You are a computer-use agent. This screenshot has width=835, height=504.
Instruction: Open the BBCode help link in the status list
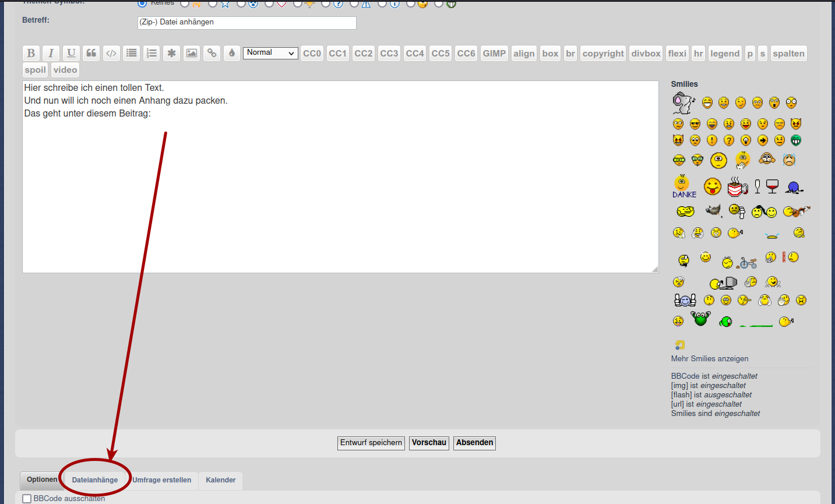pos(685,376)
